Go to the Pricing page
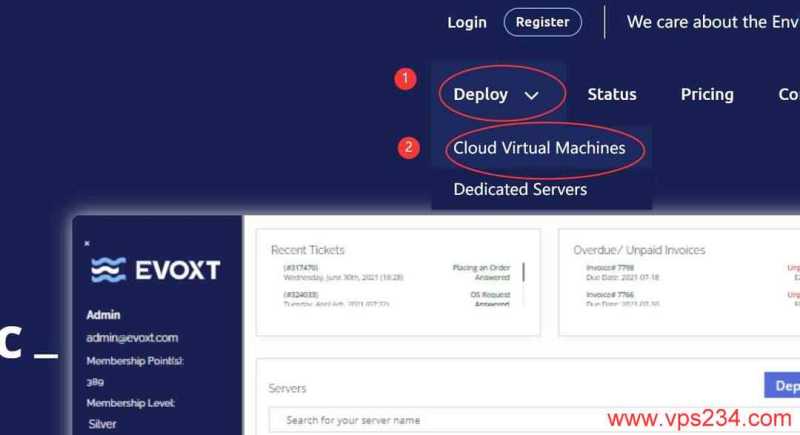 pyautogui.click(x=707, y=94)
